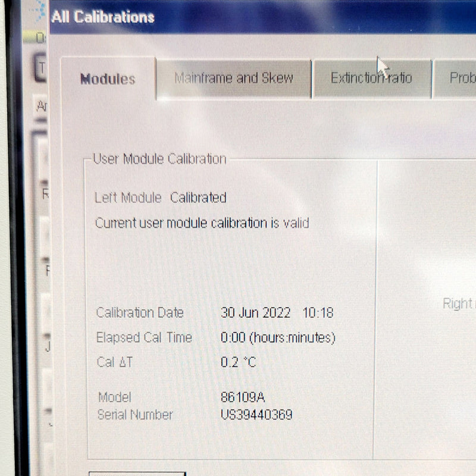Viewport: 476px width, 476px height.
Task: Click the Right module label at the right edge
Action: point(458,304)
